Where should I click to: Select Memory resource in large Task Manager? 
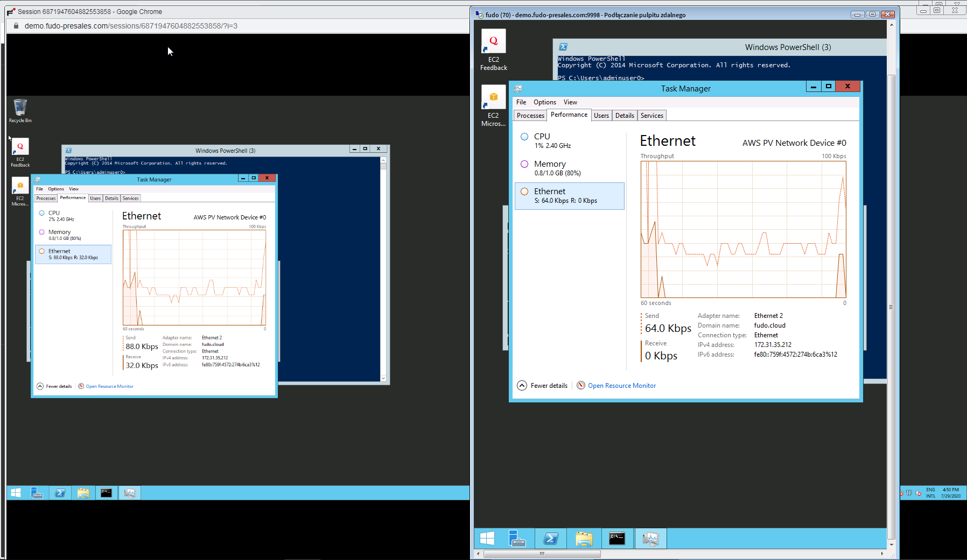(570, 168)
